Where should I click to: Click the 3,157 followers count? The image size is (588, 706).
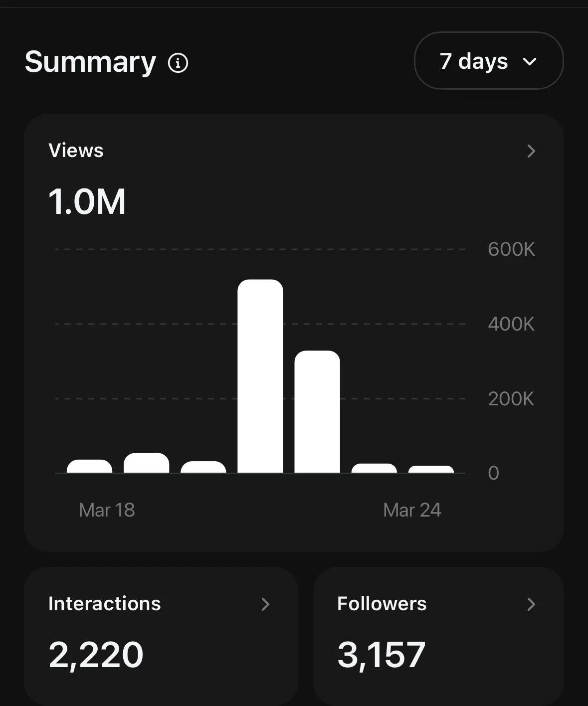382,655
